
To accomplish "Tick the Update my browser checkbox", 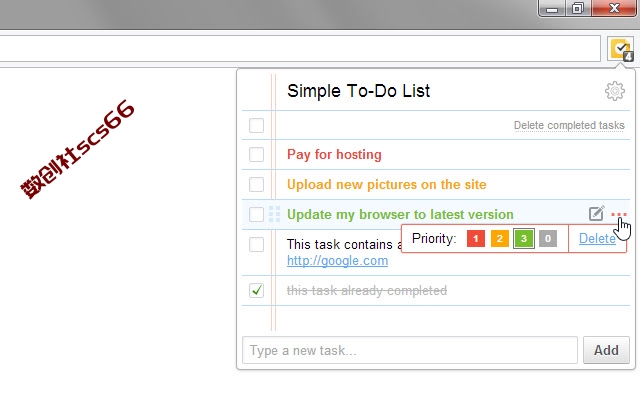I will coord(256,214).
